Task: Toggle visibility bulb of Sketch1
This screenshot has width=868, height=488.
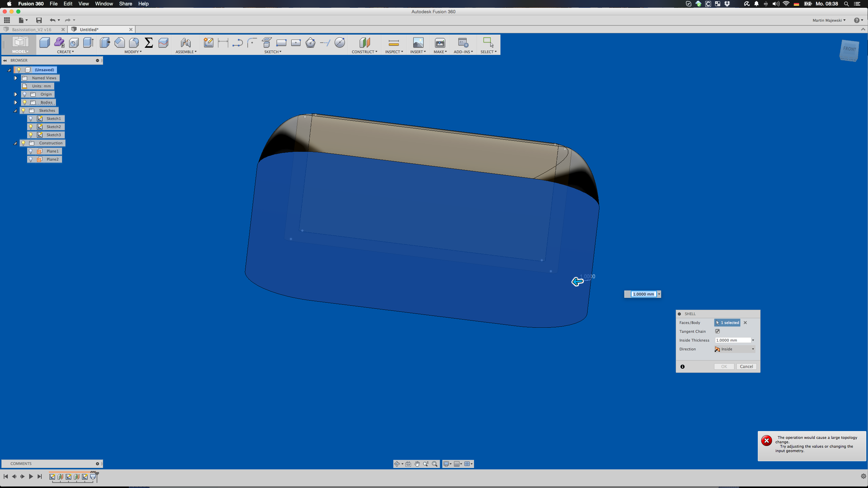Action: 31,119
